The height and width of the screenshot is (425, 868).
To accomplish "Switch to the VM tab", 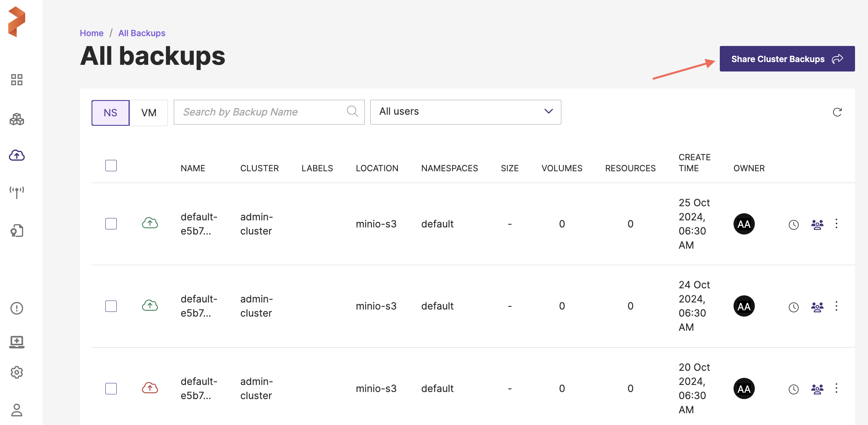I will pyautogui.click(x=149, y=113).
